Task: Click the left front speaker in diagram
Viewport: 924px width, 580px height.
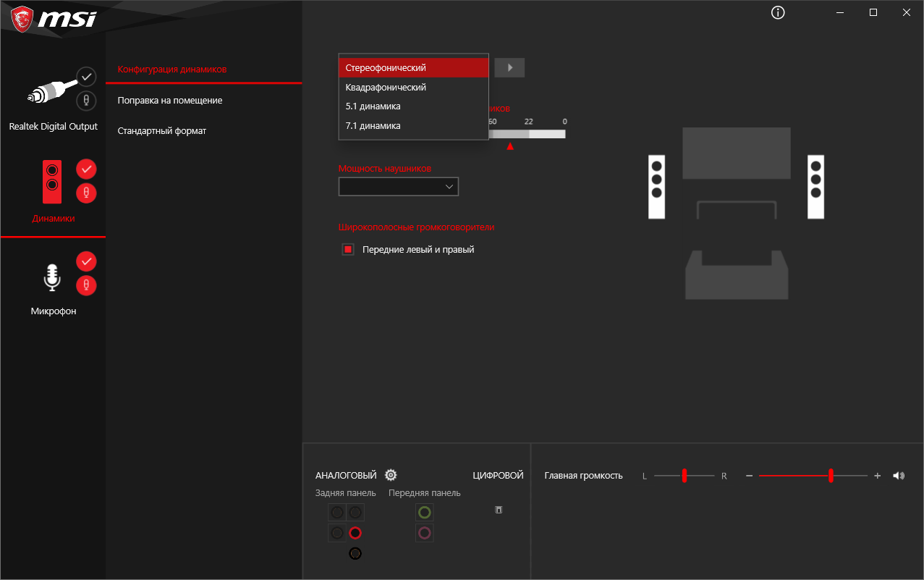Action: click(657, 187)
